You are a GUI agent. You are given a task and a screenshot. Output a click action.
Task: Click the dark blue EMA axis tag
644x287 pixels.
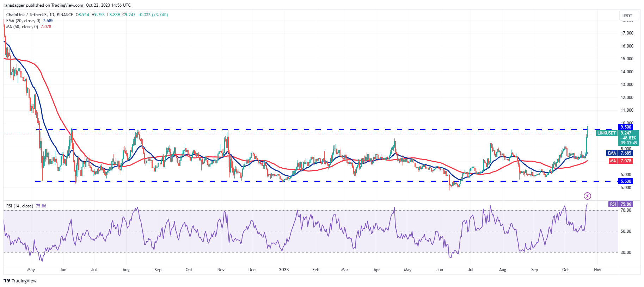point(612,153)
